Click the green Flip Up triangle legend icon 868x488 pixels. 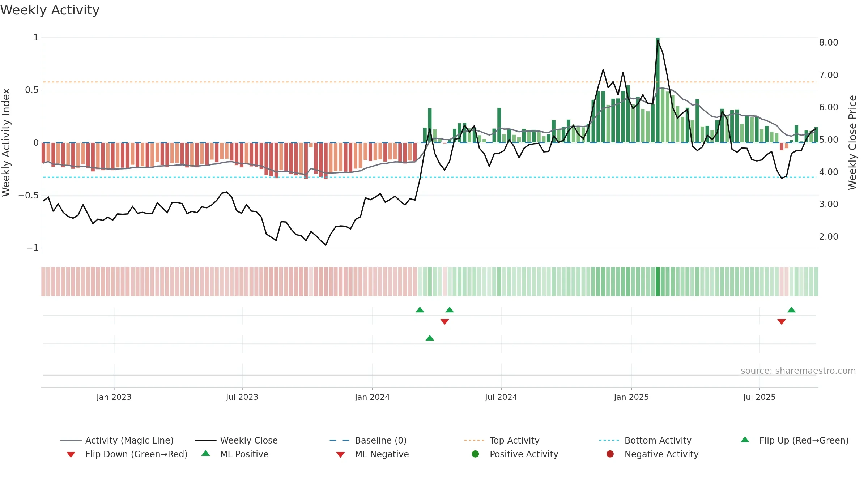pyautogui.click(x=745, y=440)
